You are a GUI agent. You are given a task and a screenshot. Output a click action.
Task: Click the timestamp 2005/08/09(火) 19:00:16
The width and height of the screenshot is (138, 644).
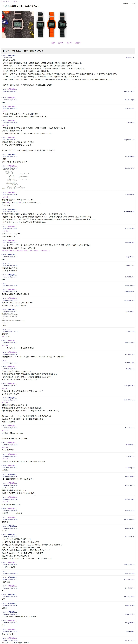point(10,91)
